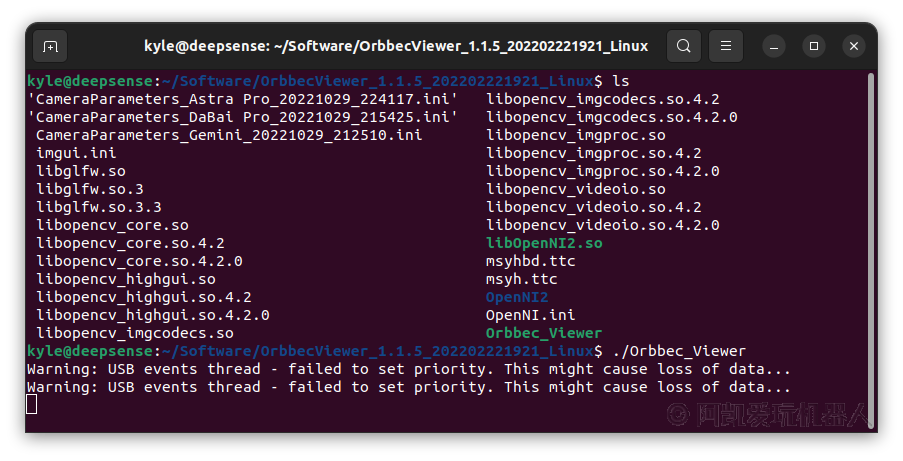903x461 pixels.
Task: Maximize the terminal window
Action: 814,46
